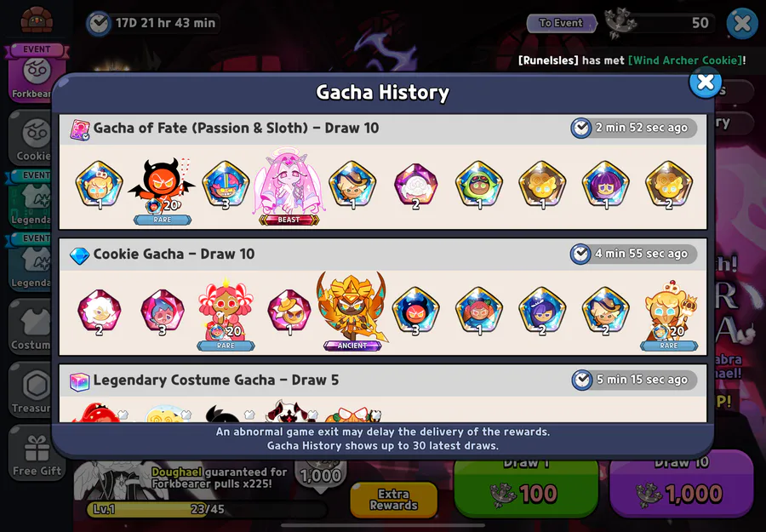Click the To Event button
This screenshot has height=532, width=766.
[562, 23]
